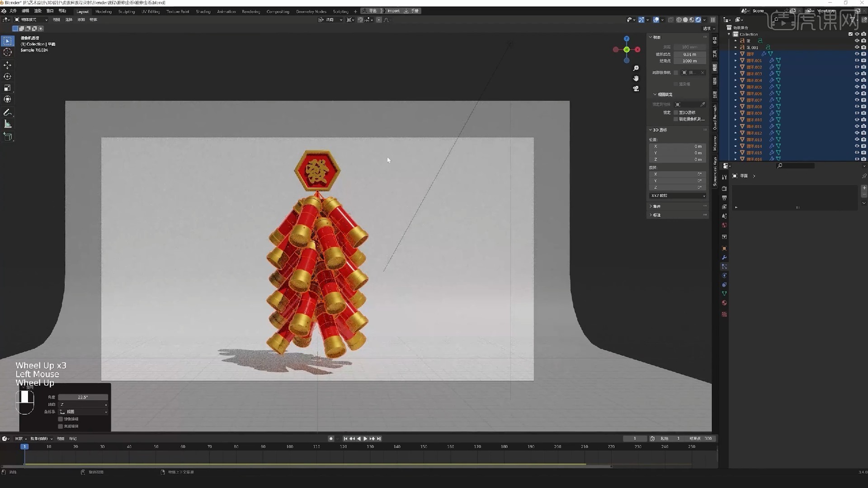This screenshot has height=488, width=868.
Task: Open the Modifiers wrench tab
Action: point(724,258)
